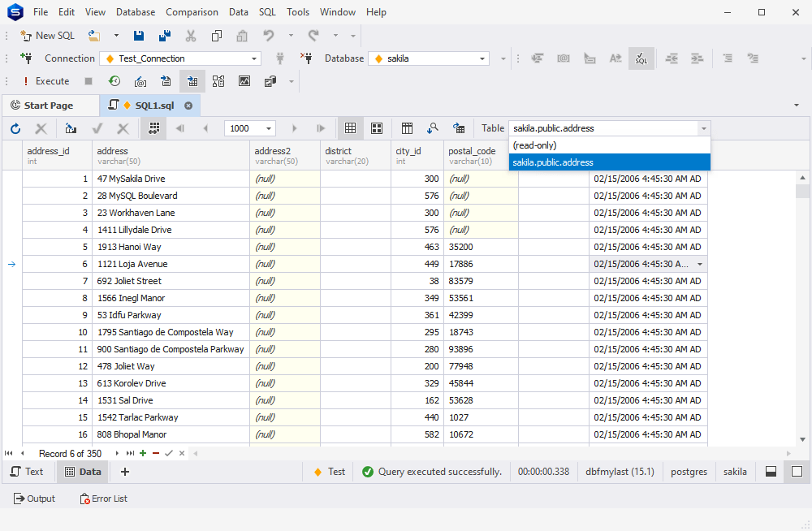Open the Tools menu

[298, 12]
